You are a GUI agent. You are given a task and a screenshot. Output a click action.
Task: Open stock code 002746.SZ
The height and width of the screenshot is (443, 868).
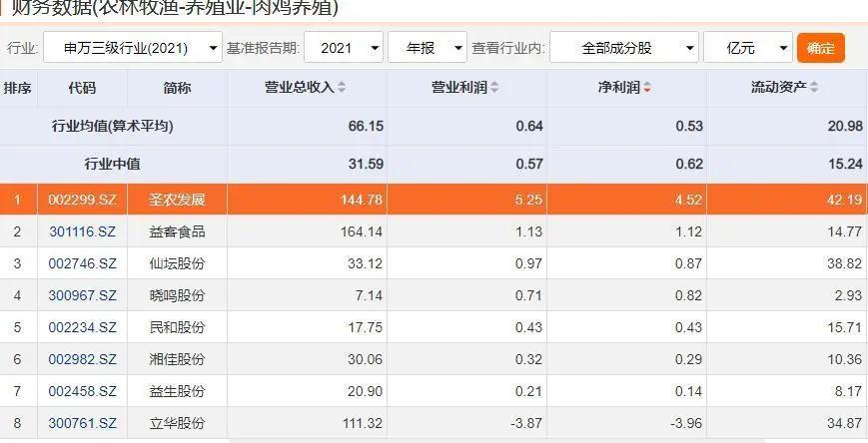(x=83, y=263)
